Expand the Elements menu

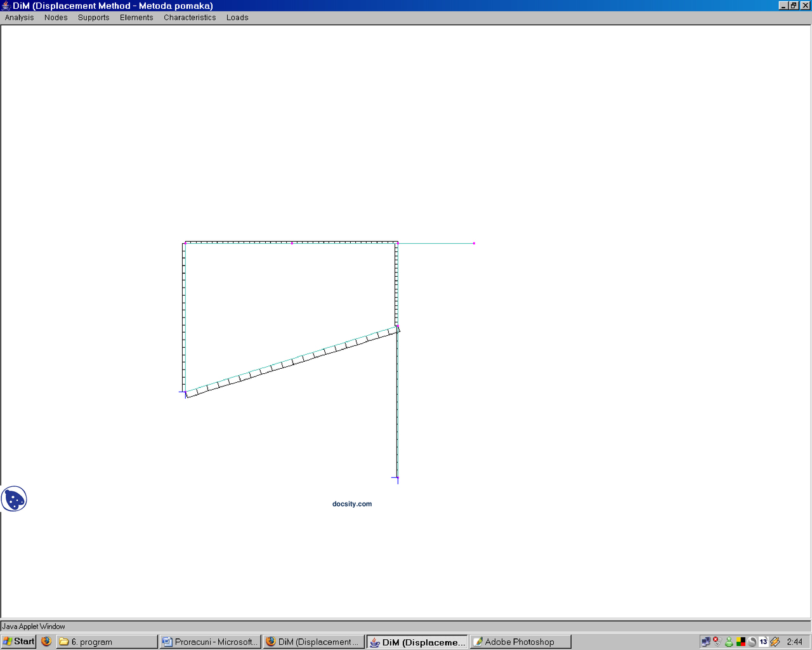coord(136,18)
